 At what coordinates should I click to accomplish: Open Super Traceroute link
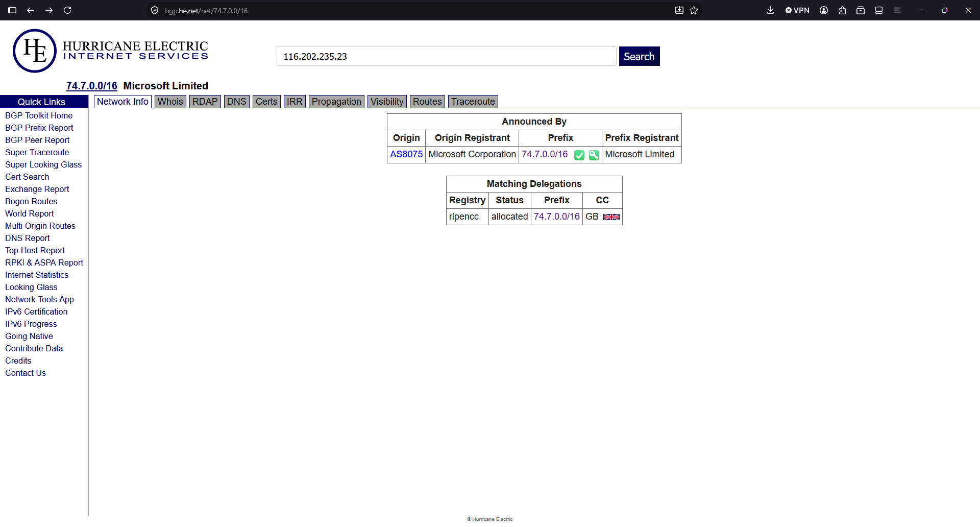tap(37, 152)
